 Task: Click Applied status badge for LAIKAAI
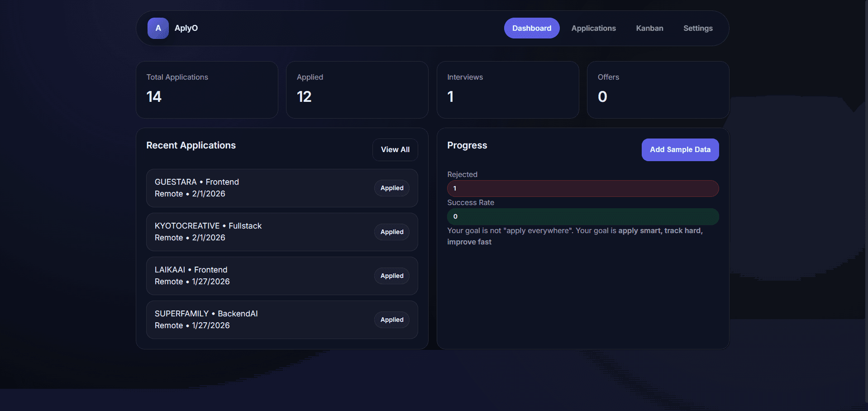tap(391, 276)
